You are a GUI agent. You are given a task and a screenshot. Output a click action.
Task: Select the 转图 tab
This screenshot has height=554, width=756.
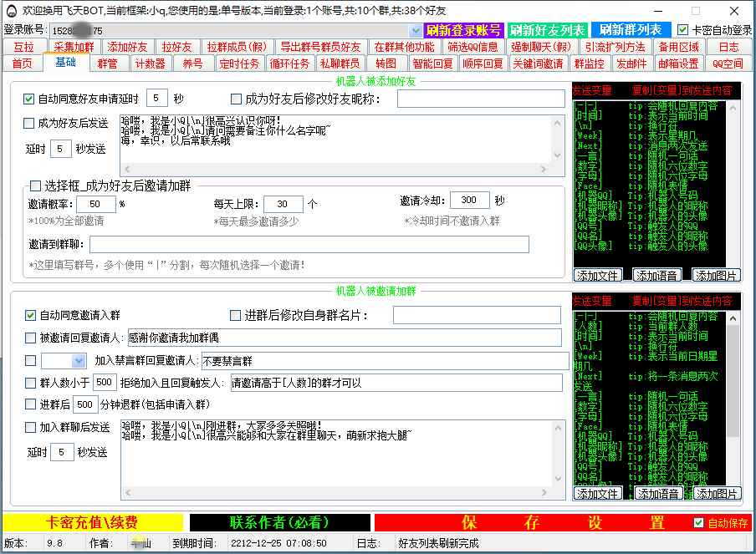coord(386,64)
